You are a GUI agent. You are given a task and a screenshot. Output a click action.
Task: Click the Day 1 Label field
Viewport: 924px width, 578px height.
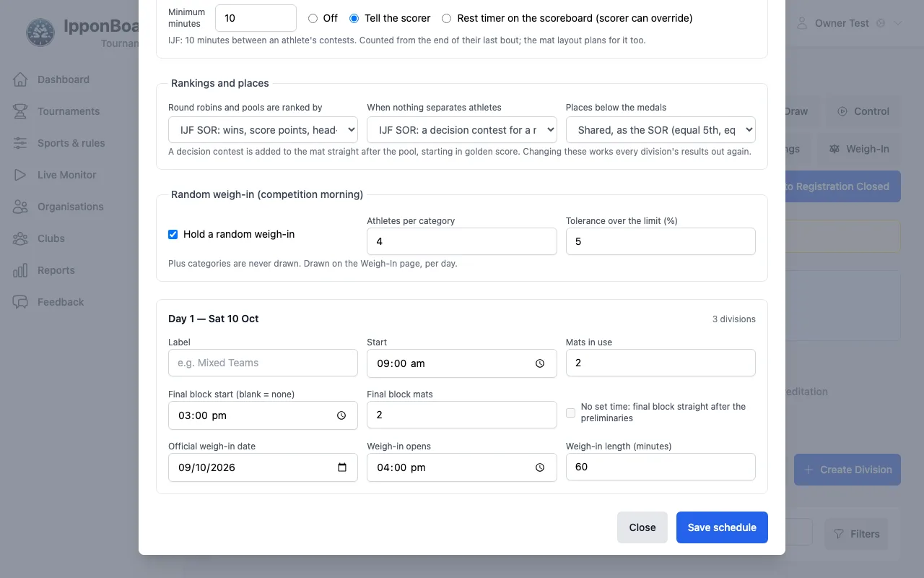pyautogui.click(x=263, y=363)
